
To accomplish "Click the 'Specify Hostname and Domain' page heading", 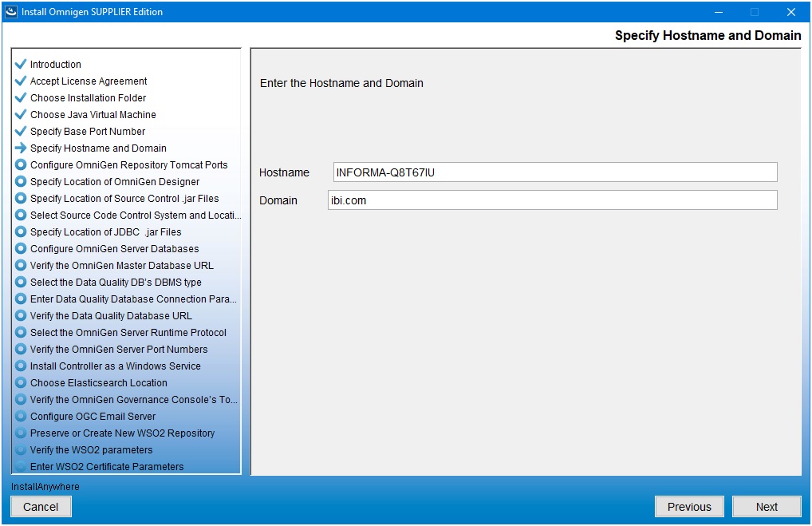I will coord(708,35).
